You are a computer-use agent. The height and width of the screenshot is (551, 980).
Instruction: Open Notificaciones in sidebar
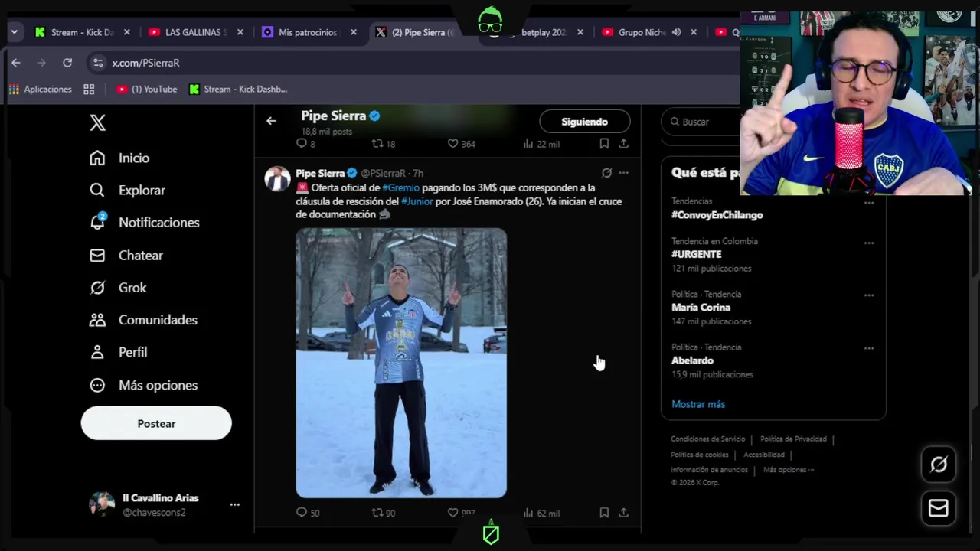[x=144, y=222]
